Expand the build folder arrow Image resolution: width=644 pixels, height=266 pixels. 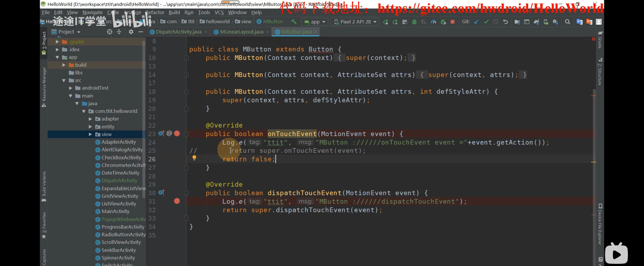pos(64,65)
